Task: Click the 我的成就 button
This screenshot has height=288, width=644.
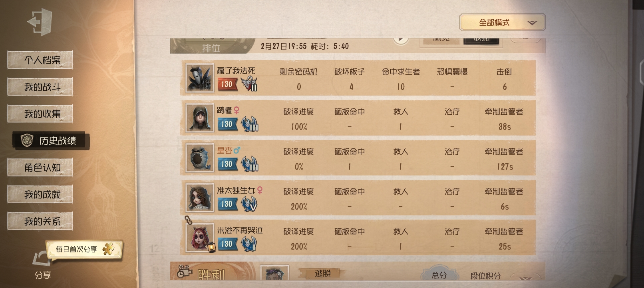Action: [40, 194]
